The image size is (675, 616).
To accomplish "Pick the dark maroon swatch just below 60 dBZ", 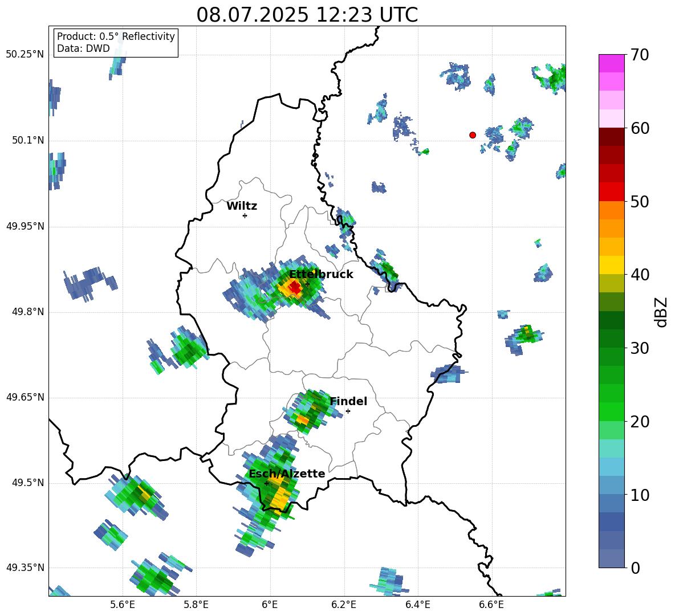I will coord(611,137).
